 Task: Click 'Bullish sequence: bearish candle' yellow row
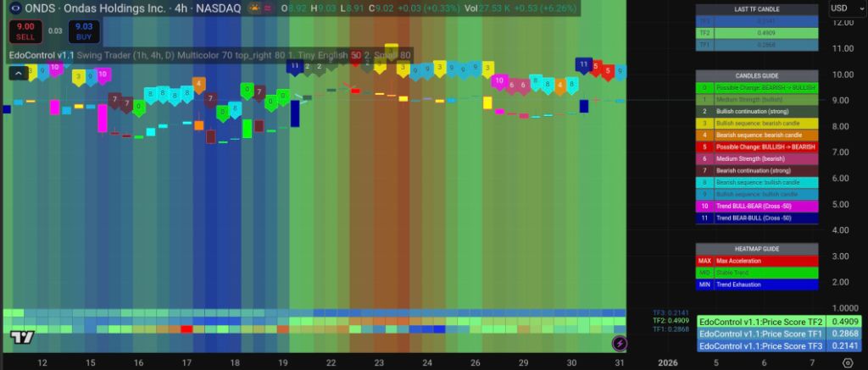[x=757, y=124]
